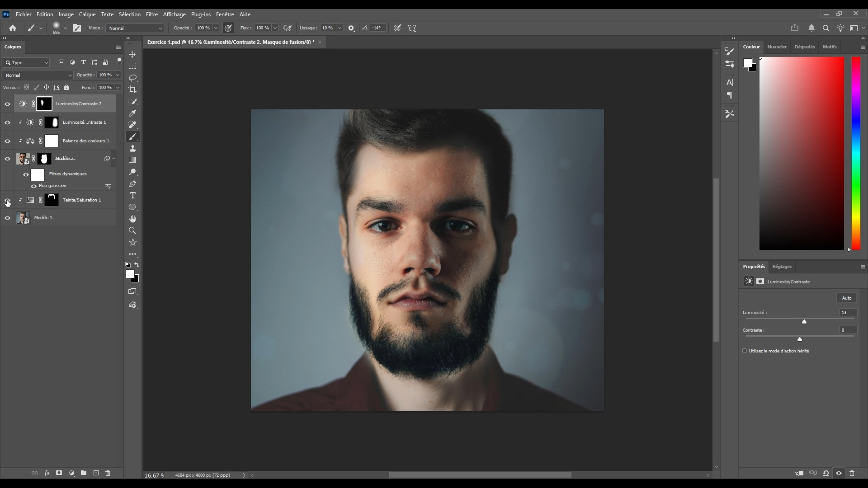Open the Filtre menu

(x=151, y=14)
